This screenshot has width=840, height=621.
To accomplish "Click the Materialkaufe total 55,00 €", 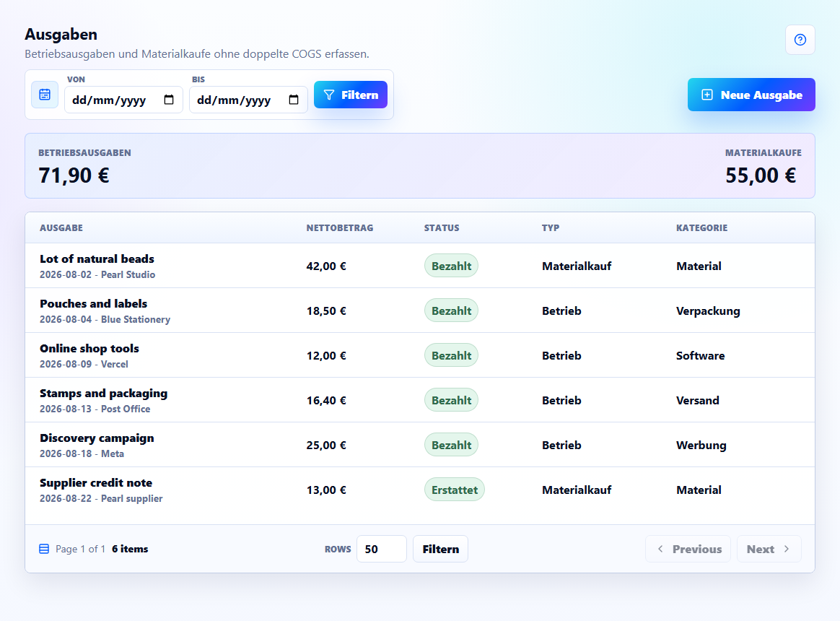I will pyautogui.click(x=761, y=175).
